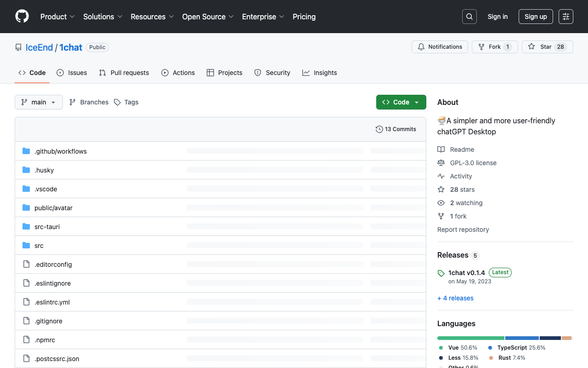
Task: Open the .postcssrc.json file
Action: click(57, 359)
